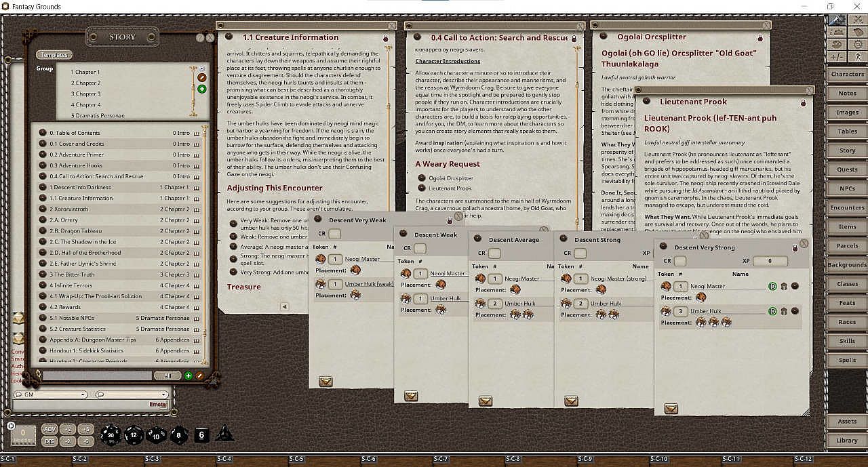Roll the d10 die
Image resolution: width=868 pixels, height=467 pixels.
click(x=156, y=434)
